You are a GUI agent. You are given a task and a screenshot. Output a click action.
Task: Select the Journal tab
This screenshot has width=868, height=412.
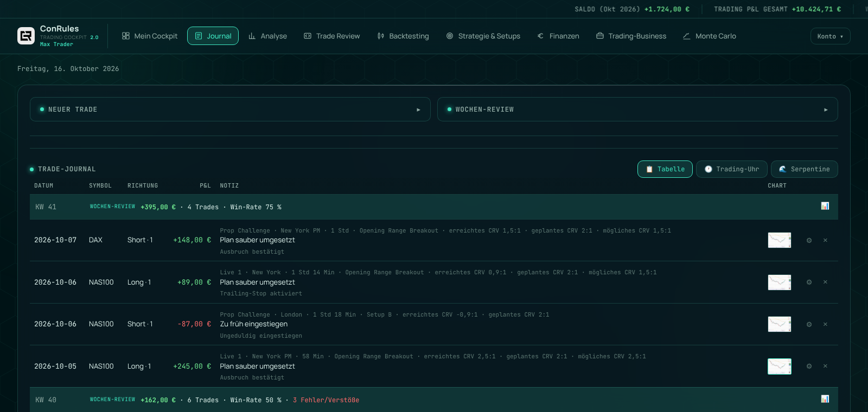(213, 36)
